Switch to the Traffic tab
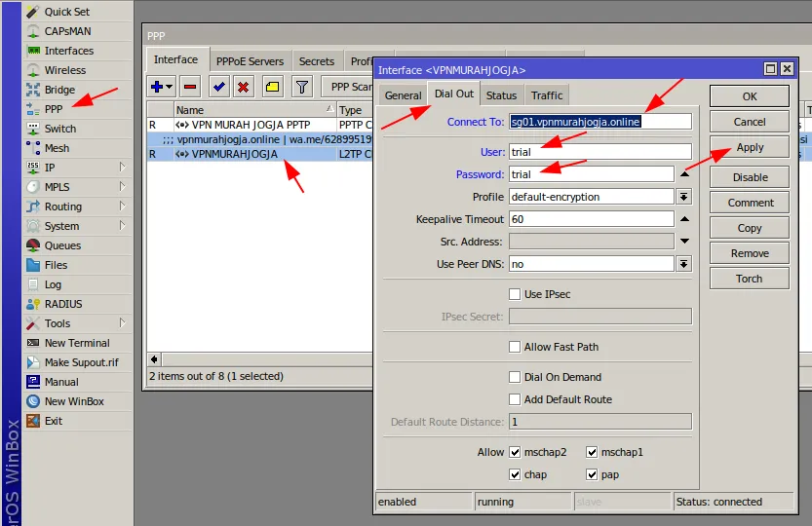This screenshot has height=526, width=812. point(547,95)
